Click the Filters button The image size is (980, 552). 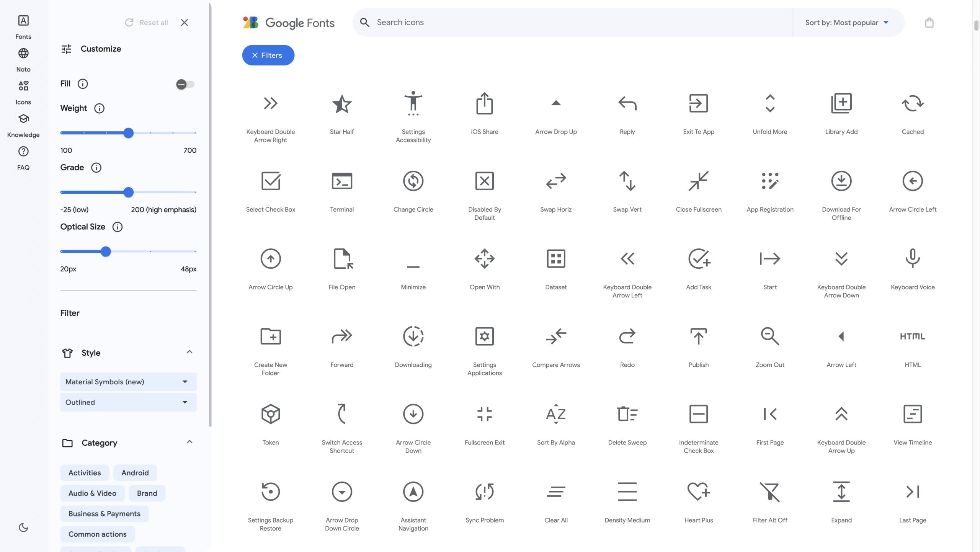pyautogui.click(x=268, y=55)
